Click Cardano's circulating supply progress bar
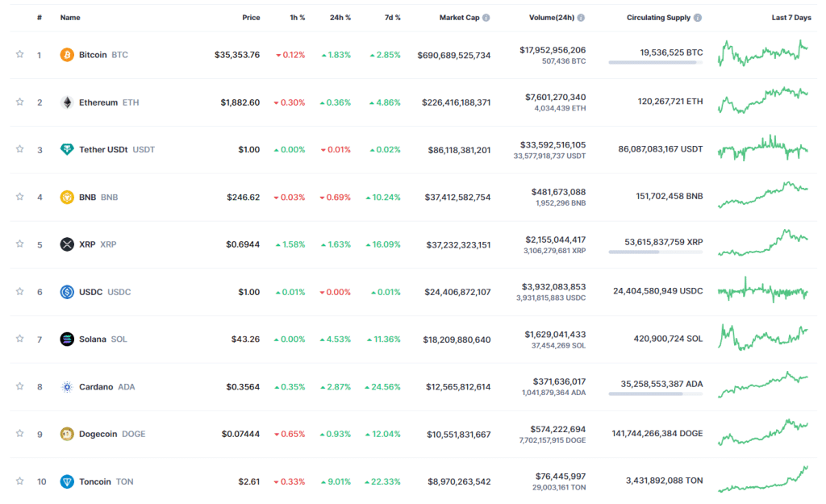 tap(655, 394)
